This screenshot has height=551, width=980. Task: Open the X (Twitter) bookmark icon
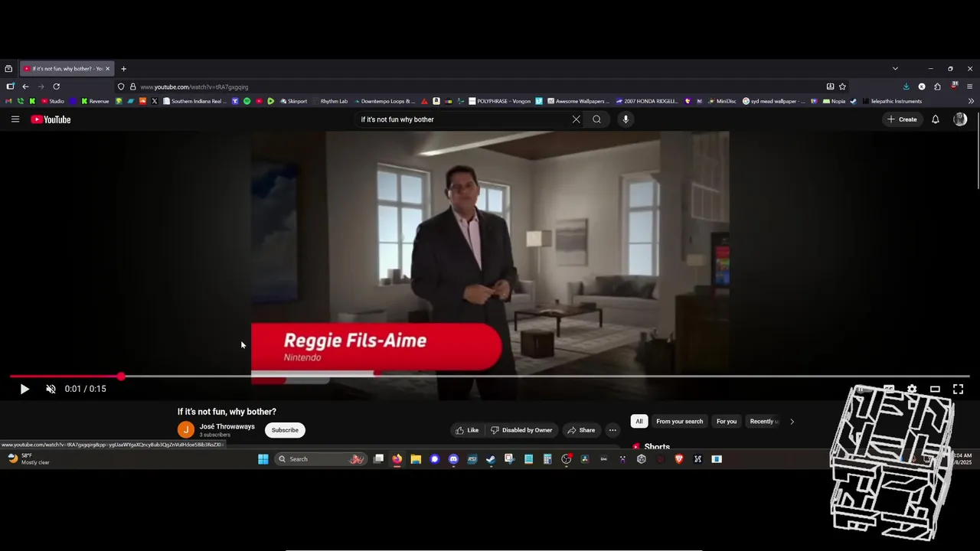click(155, 101)
